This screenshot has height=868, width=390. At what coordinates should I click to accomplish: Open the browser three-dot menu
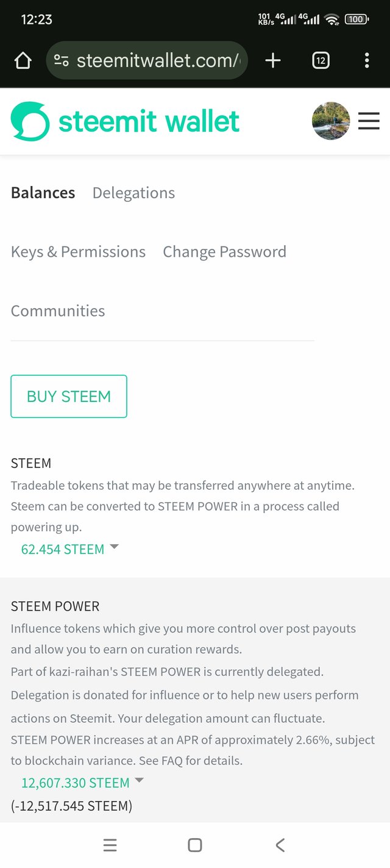click(366, 60)
